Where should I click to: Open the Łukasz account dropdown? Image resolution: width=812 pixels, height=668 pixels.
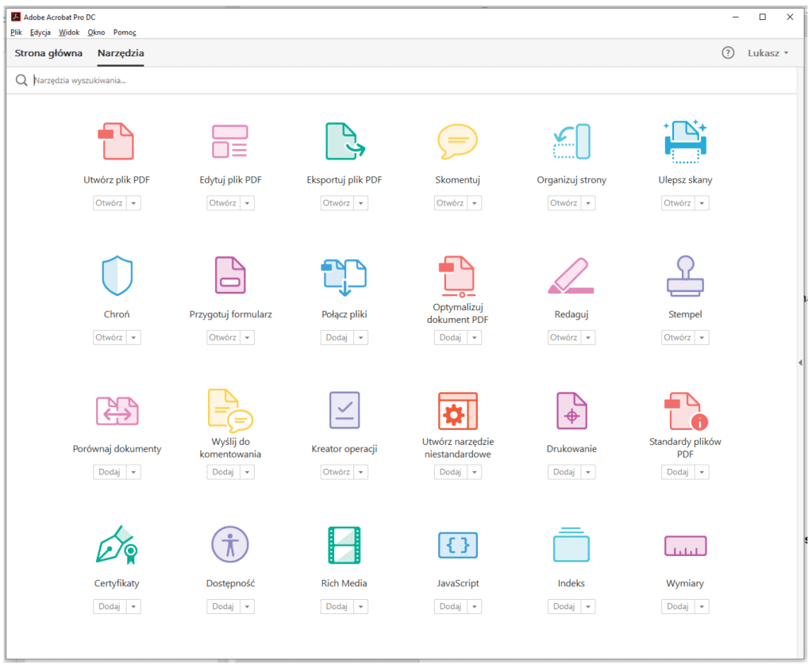coord(768,53)
